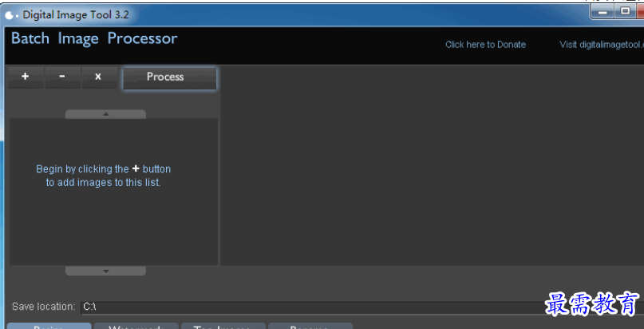
Task: Open the Click here to Donate link
Action: pyautogui.click(x=485, y=45)
